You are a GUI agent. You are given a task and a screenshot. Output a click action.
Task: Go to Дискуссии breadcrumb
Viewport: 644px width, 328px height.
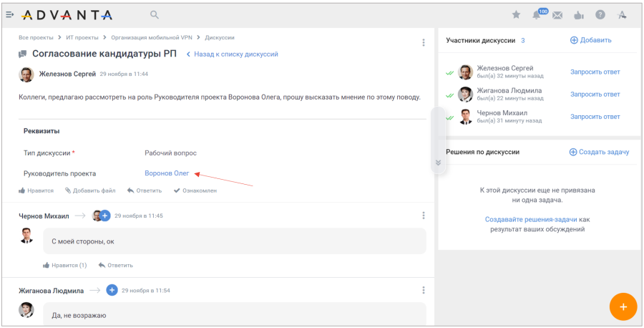pyautogui.click(x=220, y=37)
